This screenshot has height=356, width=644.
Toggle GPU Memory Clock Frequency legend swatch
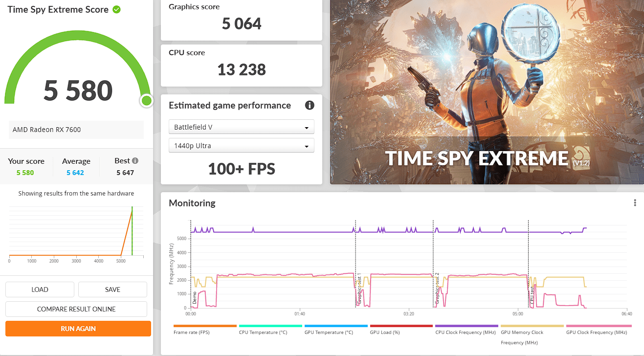(x=533, y=326)
